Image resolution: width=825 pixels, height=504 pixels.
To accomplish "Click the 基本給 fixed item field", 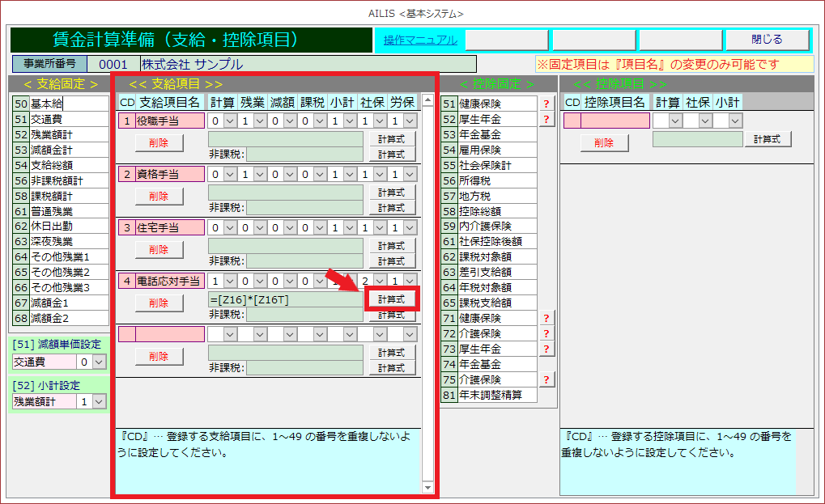I will pyautogui.click(x=69, y=104).
